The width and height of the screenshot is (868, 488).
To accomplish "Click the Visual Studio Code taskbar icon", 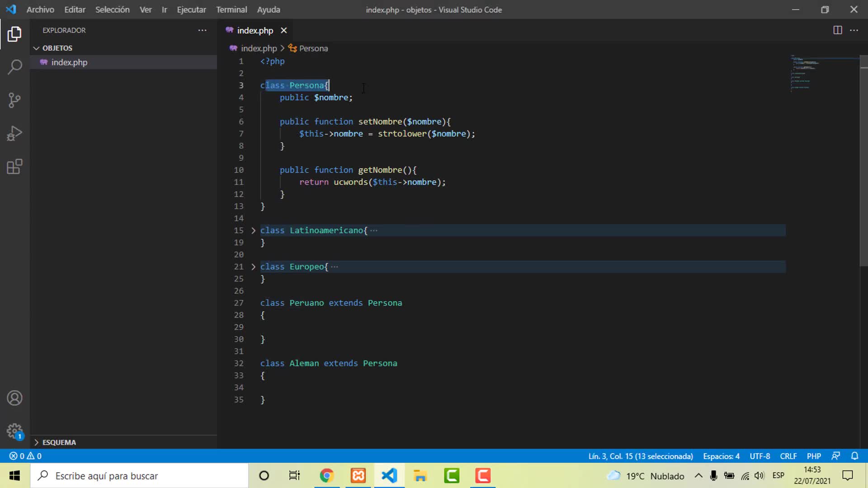I will point(389,476).
